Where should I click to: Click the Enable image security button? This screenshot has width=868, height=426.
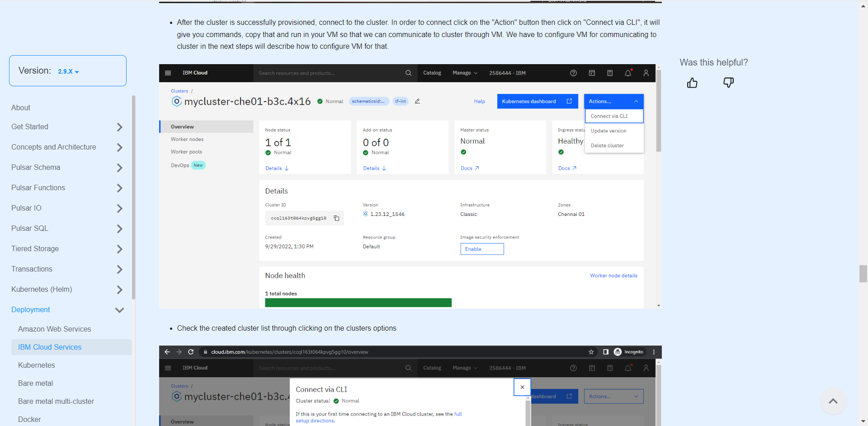[482, 249]
